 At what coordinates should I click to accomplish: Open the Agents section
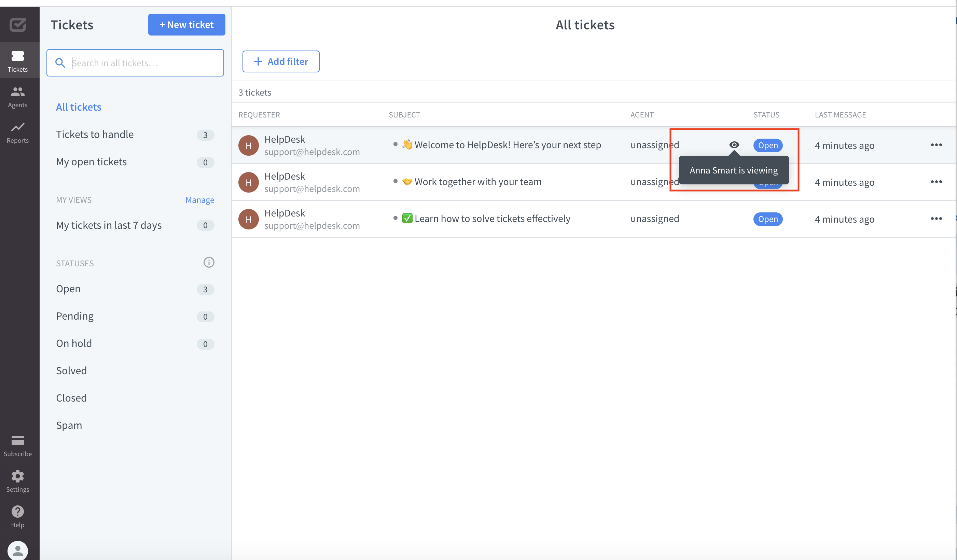point(17,97)
